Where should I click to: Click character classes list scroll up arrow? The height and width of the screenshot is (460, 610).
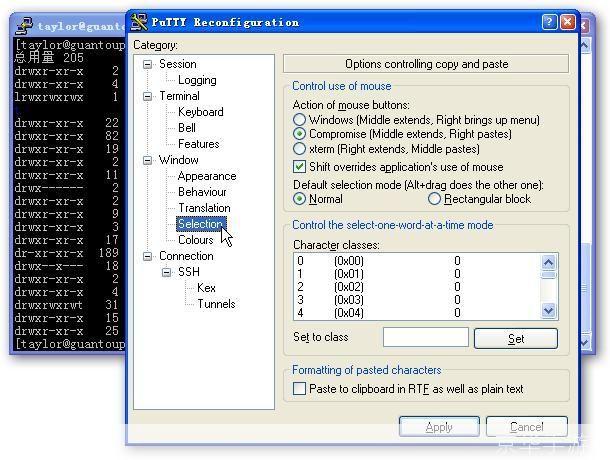point(549,262)
